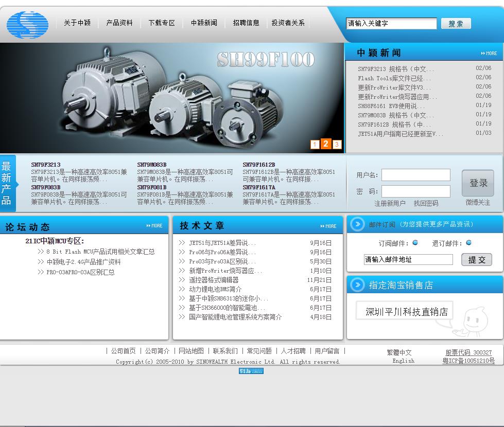Click the 提交 submit button

point(477,260)
